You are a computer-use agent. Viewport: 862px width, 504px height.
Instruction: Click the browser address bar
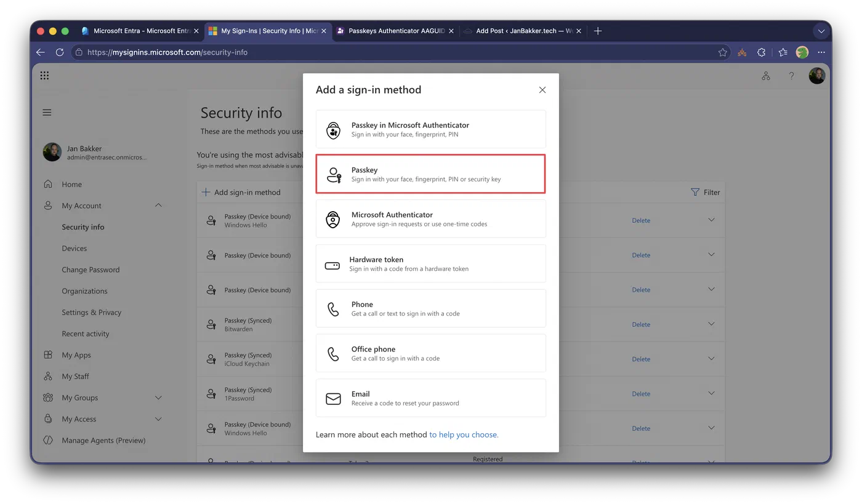pyautogui.click(x=400, y=52)
